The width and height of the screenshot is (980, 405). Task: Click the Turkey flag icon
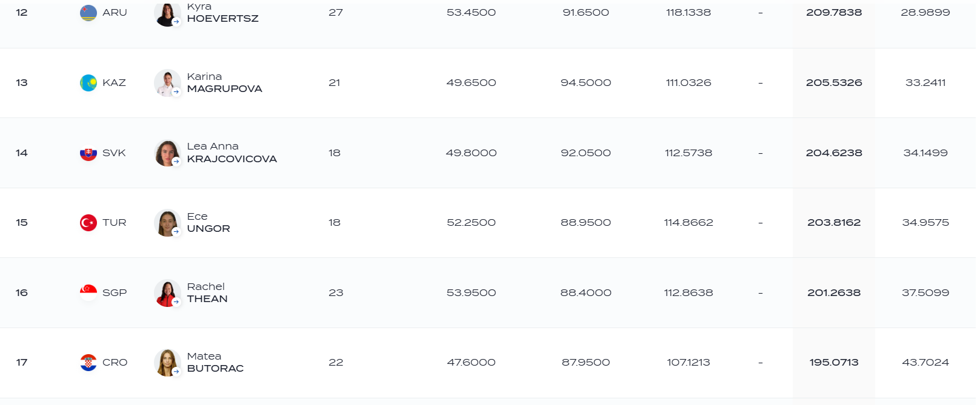88,223
